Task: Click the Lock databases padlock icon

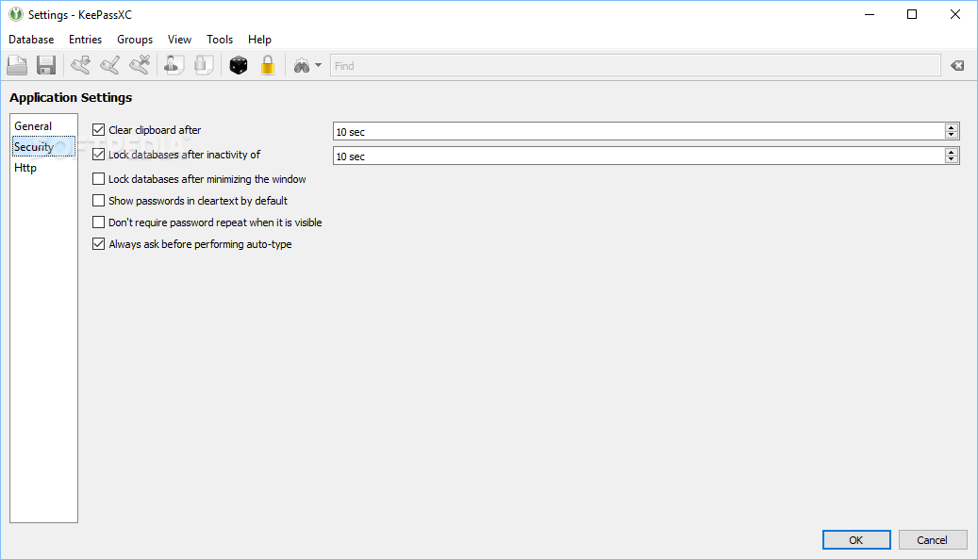Action: click(268, 65)
